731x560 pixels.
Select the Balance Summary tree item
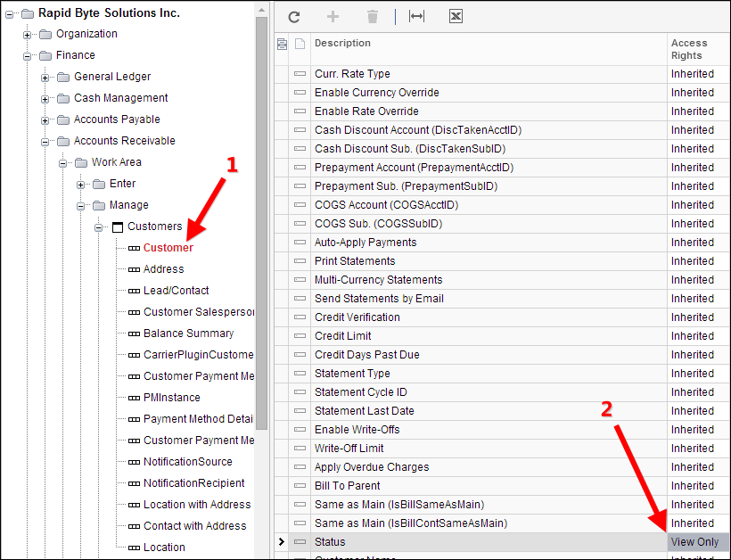click(190, 333)
